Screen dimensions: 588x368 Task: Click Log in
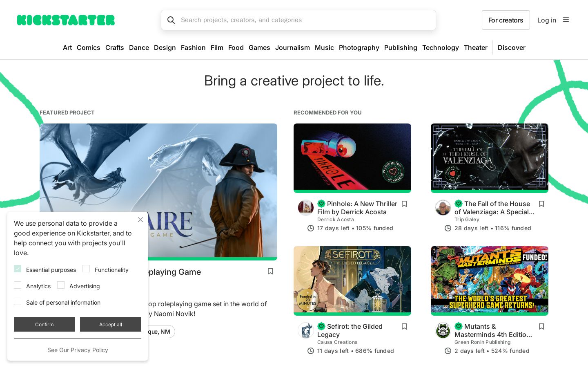(x=547, y=20)
